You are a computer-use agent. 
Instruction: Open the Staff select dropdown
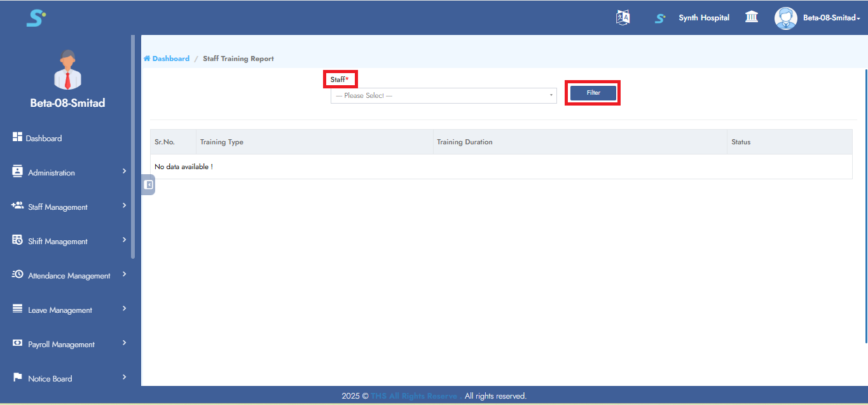(443, 95)
